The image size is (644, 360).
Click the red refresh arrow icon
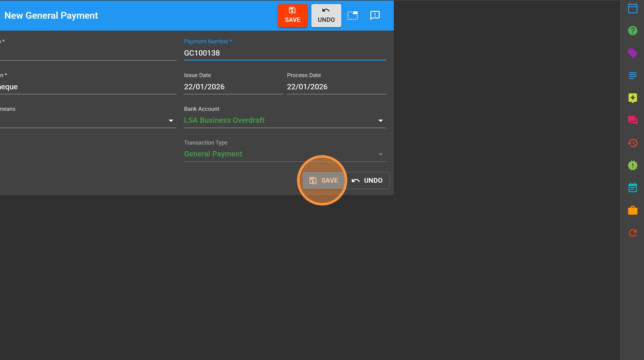632,233
